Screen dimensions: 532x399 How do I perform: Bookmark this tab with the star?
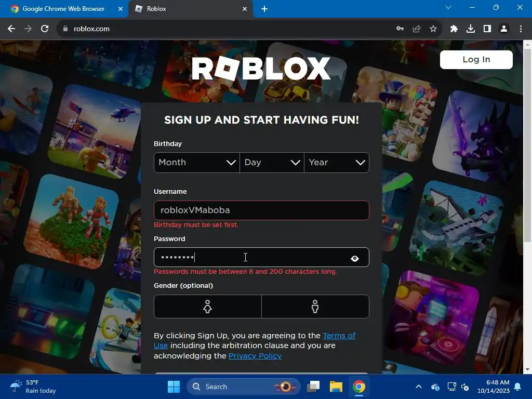(x=433, y=29)
